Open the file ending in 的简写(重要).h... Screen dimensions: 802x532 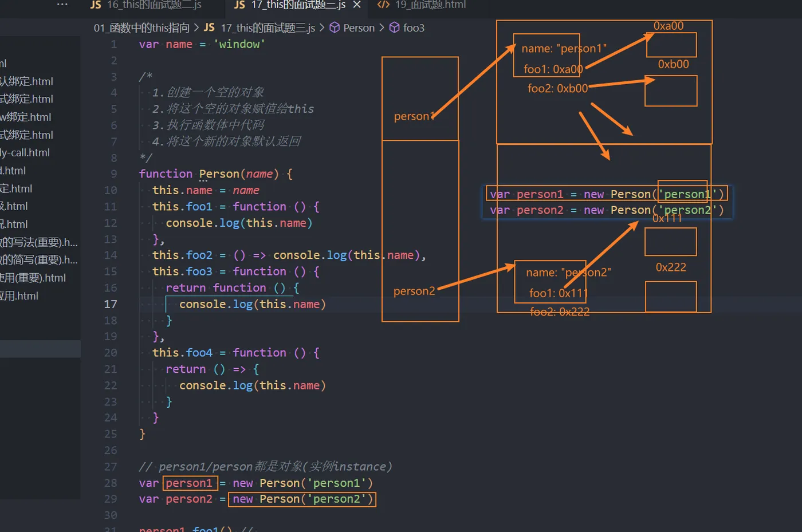(40, 260)
